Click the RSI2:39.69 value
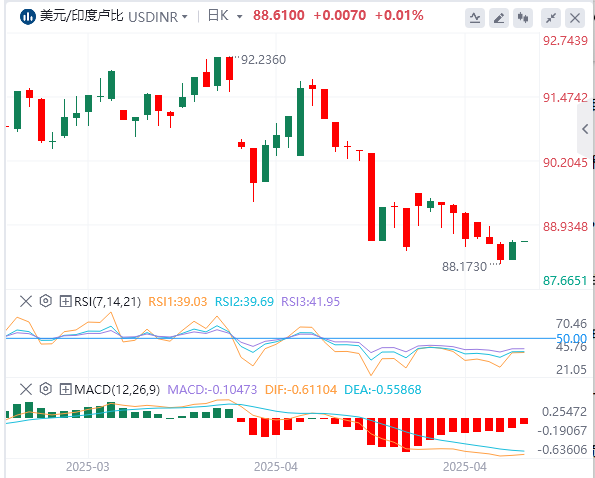Viewport: 595px width, 478px height. [244, 302]
